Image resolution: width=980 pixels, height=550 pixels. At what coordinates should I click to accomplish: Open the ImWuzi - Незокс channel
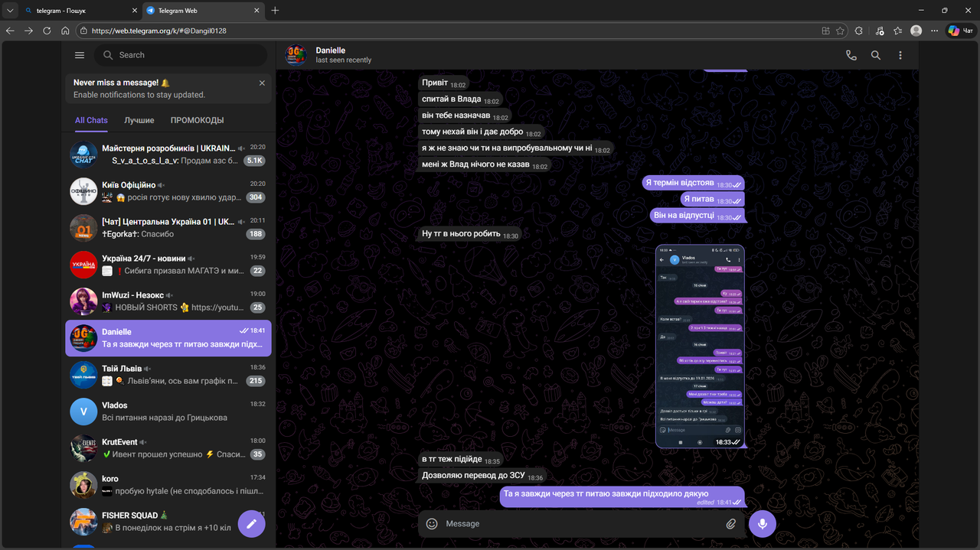coord(168,301)
